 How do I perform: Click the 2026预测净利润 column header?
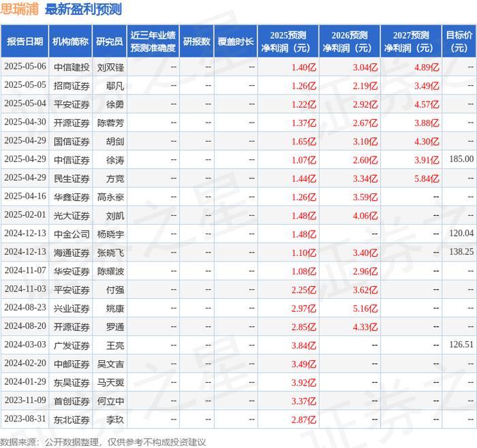(350, 41)
